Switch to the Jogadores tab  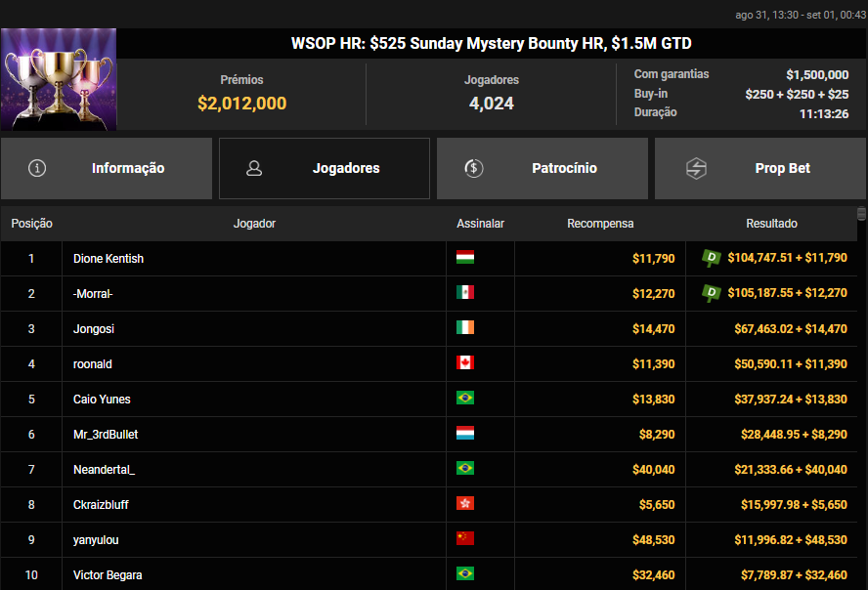325,168
